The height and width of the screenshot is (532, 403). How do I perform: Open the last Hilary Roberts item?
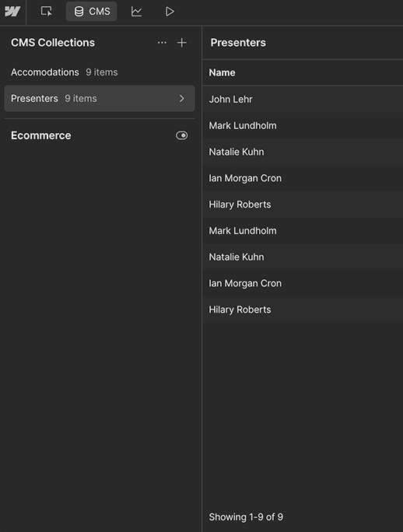click(x=303, y=310)
